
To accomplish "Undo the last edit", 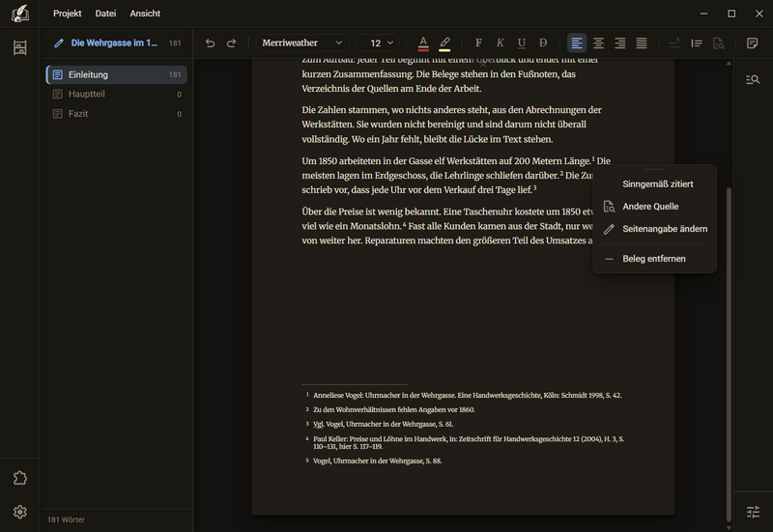I will point(210,42).
